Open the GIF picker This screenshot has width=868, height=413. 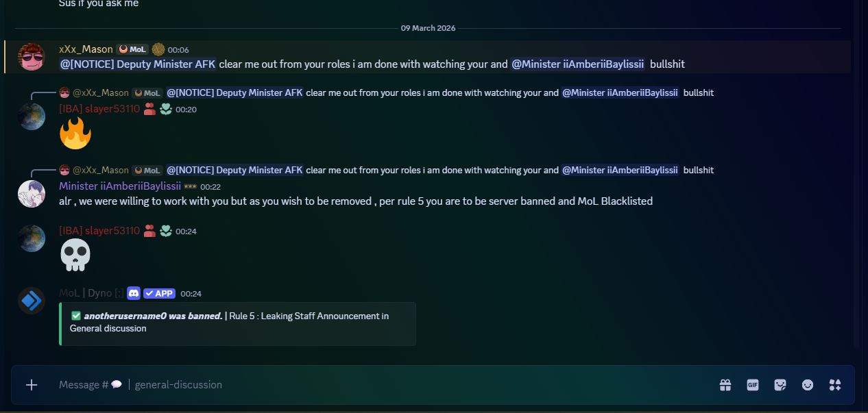pos(753,385)
